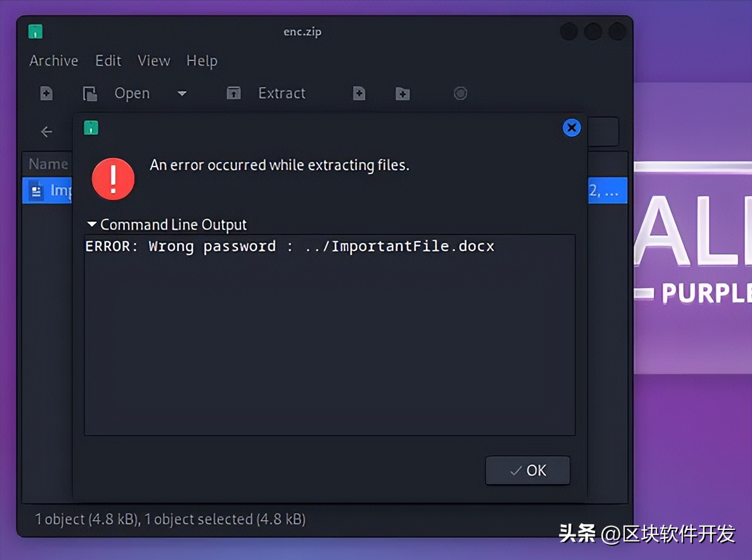Open the Help menu
The image size is (752, 560).
coord(202,61)
